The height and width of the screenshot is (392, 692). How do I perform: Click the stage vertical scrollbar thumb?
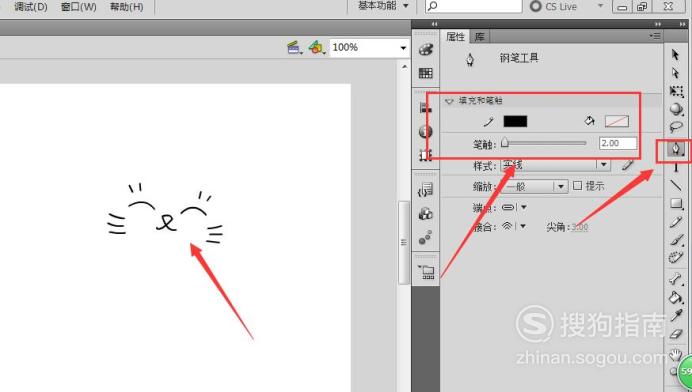pos(403,243)
